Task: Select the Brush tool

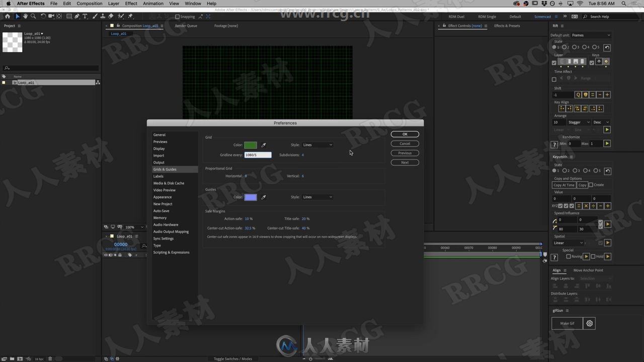Action: (95, 16)
